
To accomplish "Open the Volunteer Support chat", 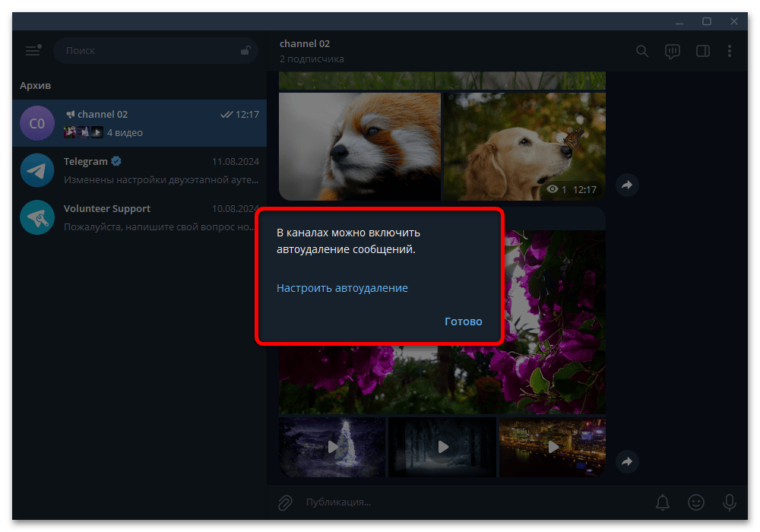I will click(134, 217).
